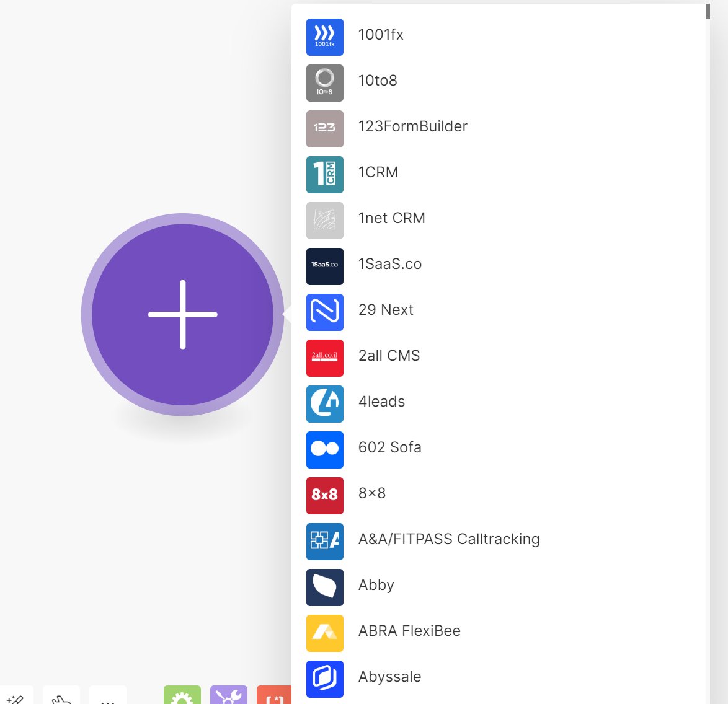Select the 29 Next app icon
728x704 pixels.
point(324,312)
